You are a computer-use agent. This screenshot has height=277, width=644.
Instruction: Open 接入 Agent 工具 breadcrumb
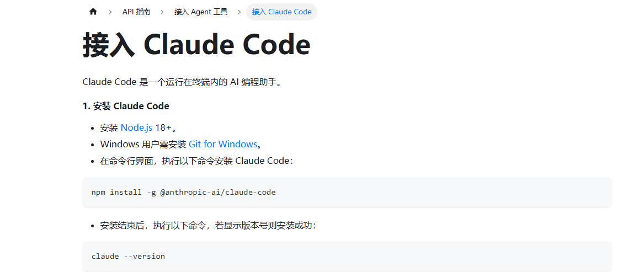coord(201,12)
